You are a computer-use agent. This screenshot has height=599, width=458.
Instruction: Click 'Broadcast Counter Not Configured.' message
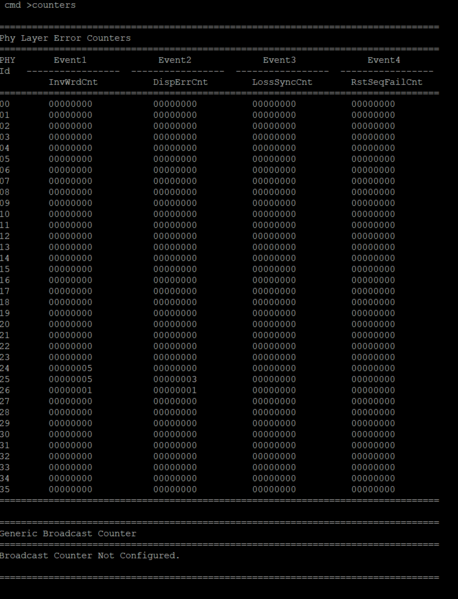tap(90, 556)
